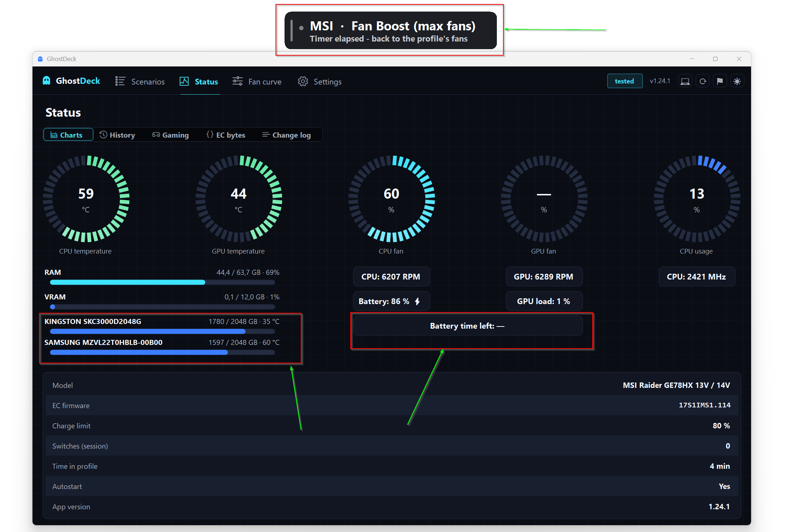Open the Fan curve tab

pos(257,82)
